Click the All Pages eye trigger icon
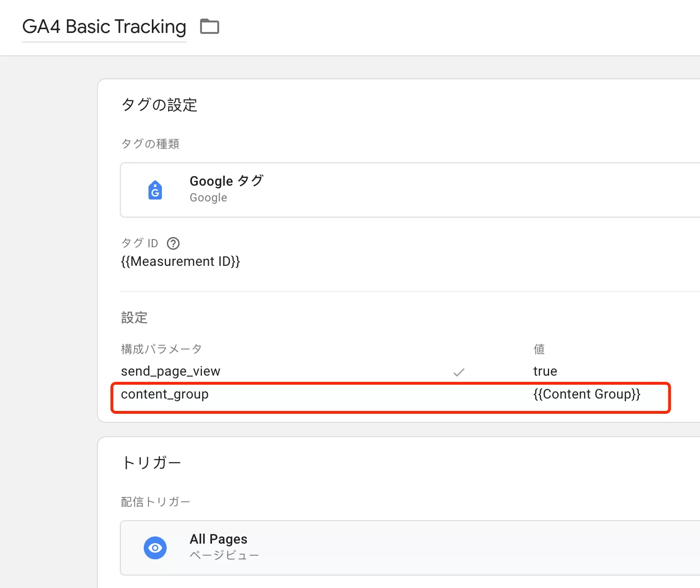This screenshot has height=588, width=700. [x=155, y=547]
